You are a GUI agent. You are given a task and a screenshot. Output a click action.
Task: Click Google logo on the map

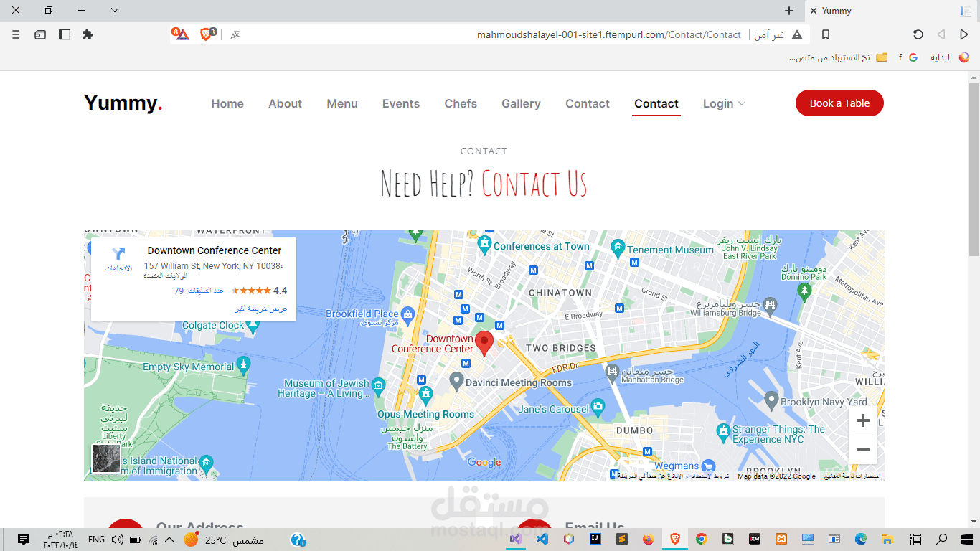pos(484,462)
